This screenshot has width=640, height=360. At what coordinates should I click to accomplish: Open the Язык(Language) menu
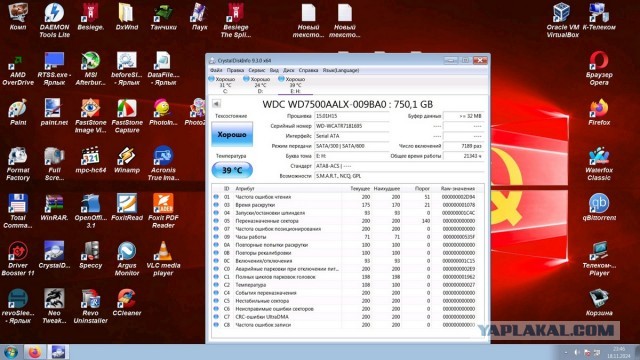341,70
